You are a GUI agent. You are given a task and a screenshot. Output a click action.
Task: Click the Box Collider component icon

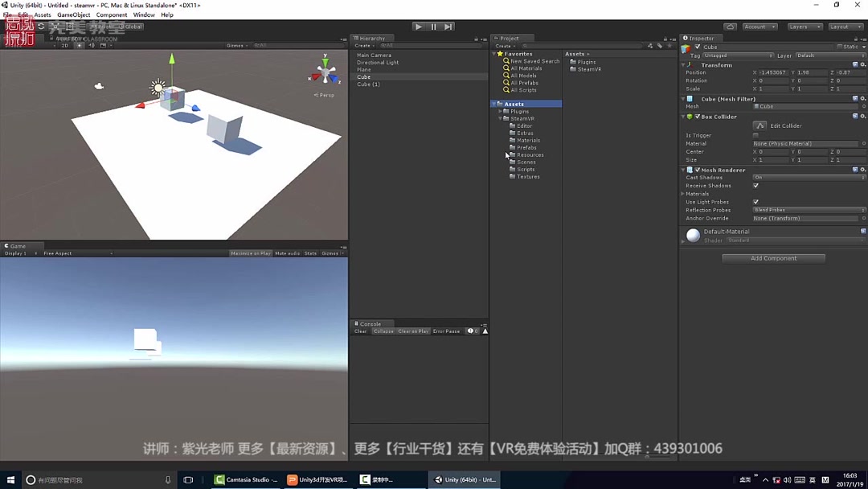point(690,117)
